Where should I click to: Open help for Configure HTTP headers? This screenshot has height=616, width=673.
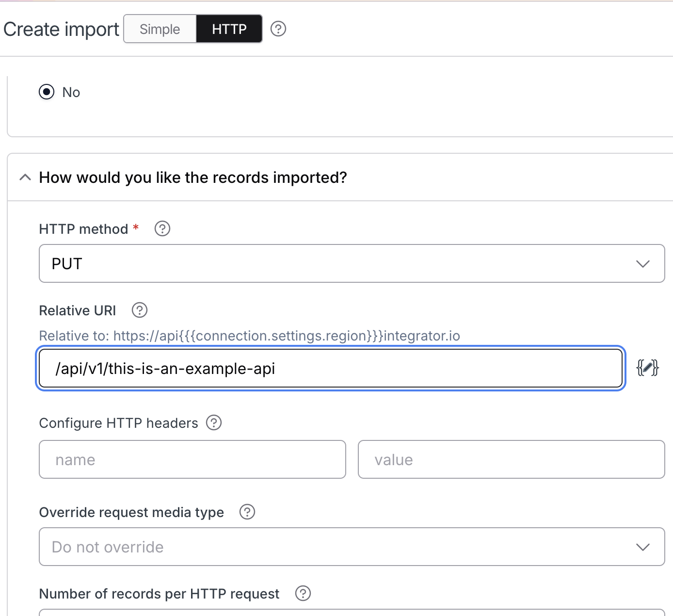coord(214,422)
